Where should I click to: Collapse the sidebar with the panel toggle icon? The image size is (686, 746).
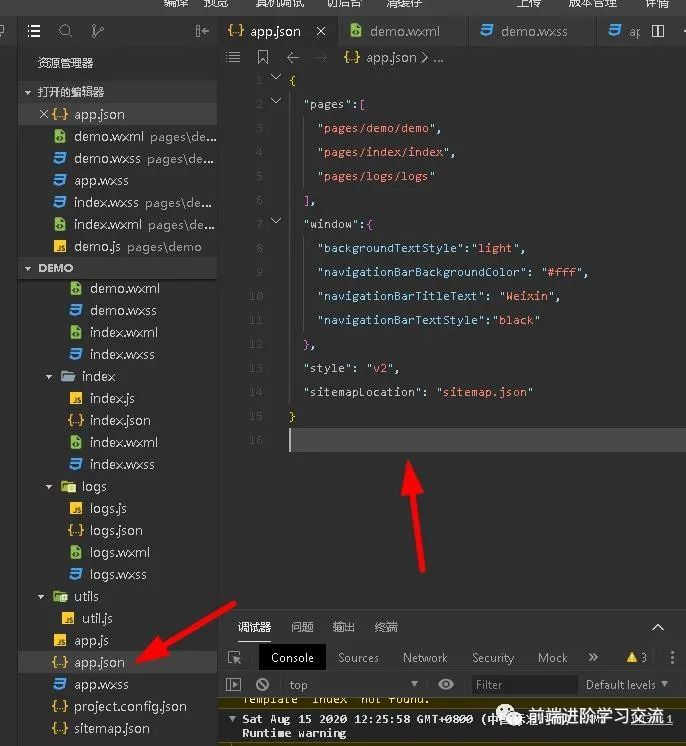click(203, 32)
